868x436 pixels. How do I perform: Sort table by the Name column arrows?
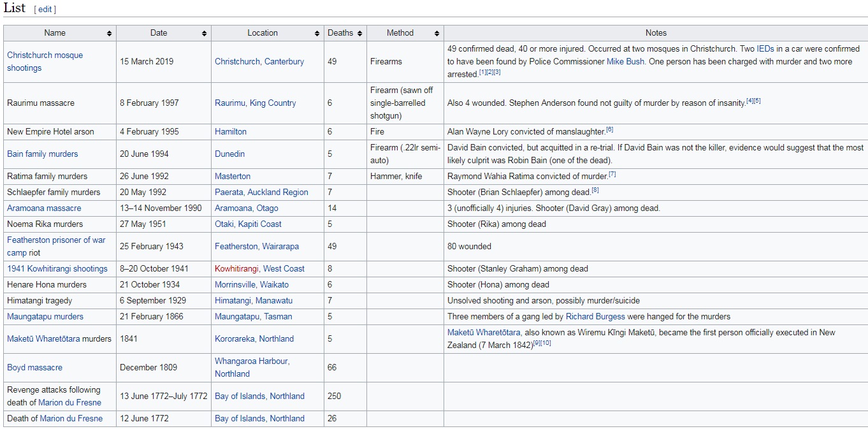[110, 33]
